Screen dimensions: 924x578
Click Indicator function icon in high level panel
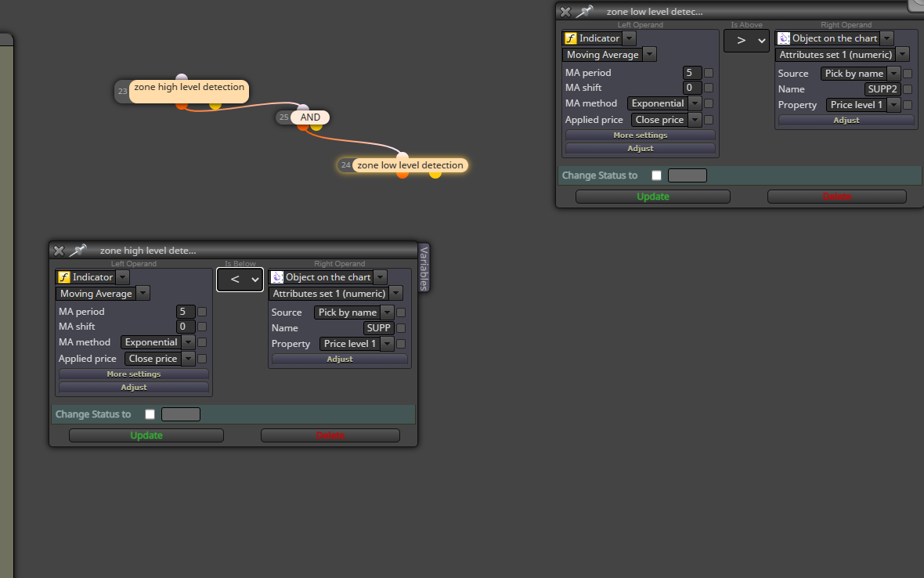point(64,277)
